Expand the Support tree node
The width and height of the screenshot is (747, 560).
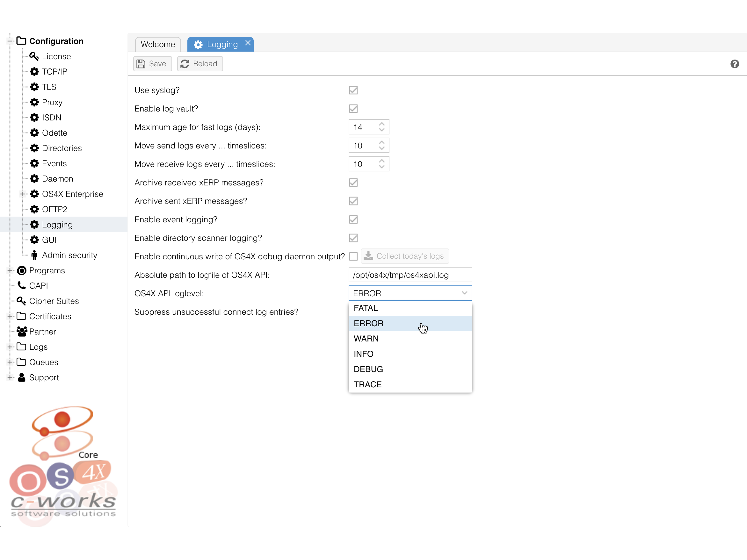10,377
